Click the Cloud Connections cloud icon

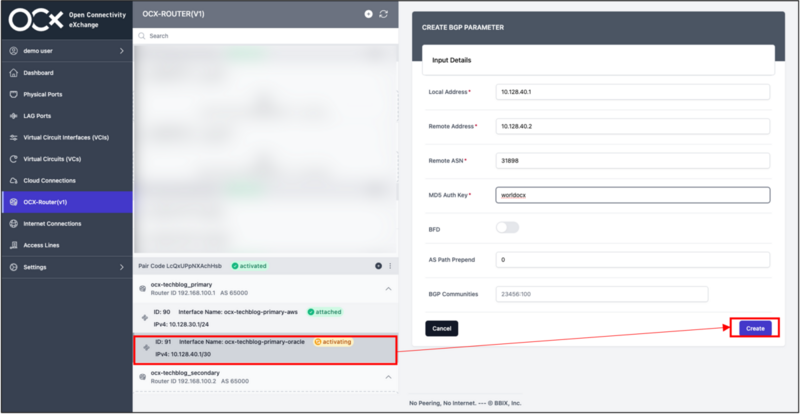(14, 181)
